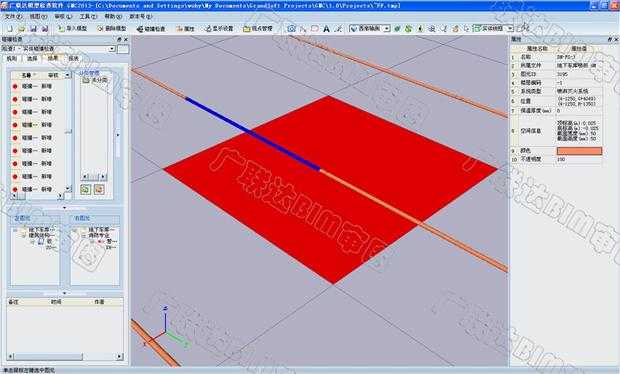The image size is (620, 374).
Task: Open the results list header dropdown arrow
Action: [68, 75]
